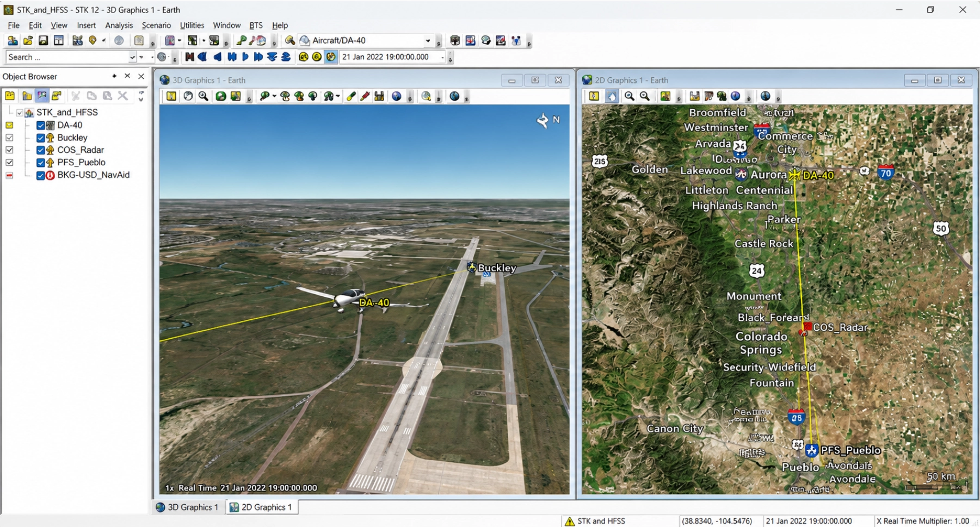Click the PFS_Pueblo marker on the 2D map
Image resolution: width=980 pixels, height=527 pixels.
tap(811, 450)
